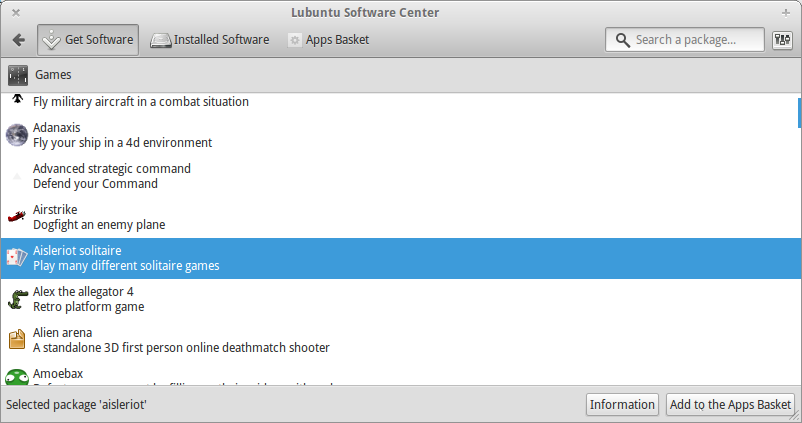The height and width of the screenshot is (423, 802).
Task: Select the Advanced strategic command entry
Action: [x=112, y=176]
